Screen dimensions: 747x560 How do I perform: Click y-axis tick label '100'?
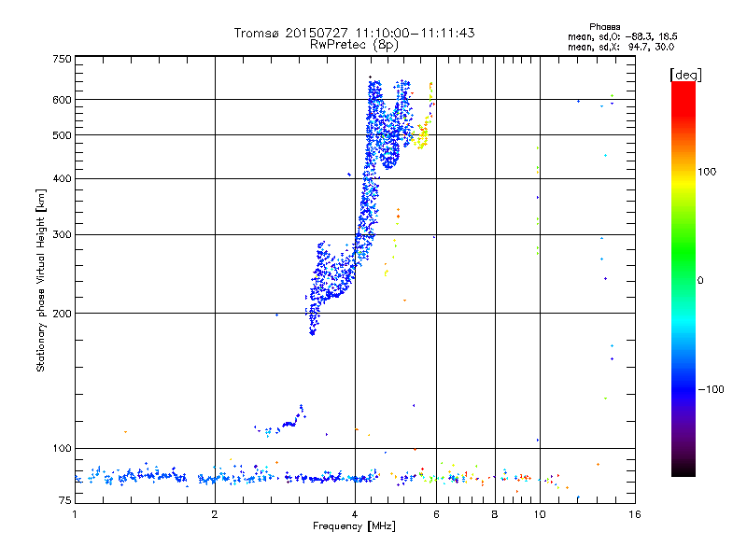[x=62, y=449]
